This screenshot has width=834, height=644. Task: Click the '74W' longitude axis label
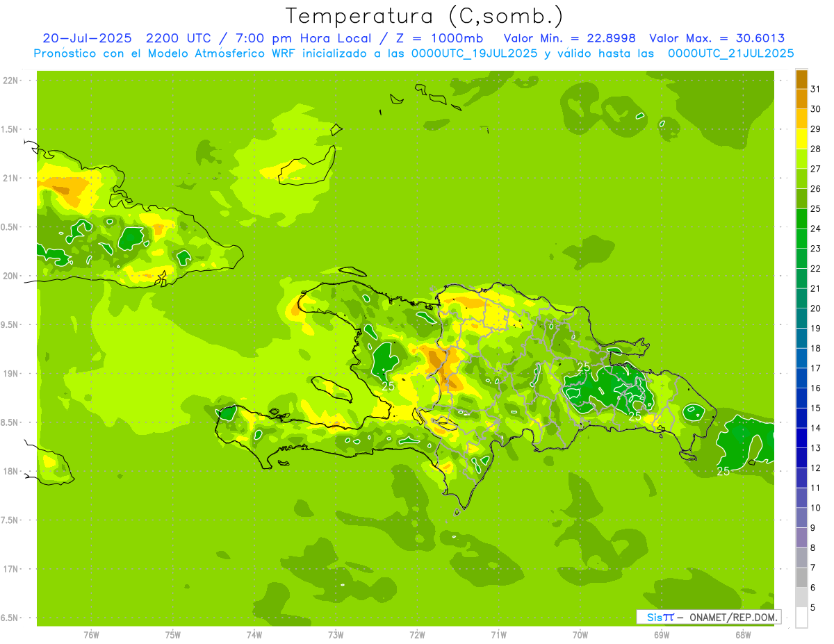(x=254, y=635)
